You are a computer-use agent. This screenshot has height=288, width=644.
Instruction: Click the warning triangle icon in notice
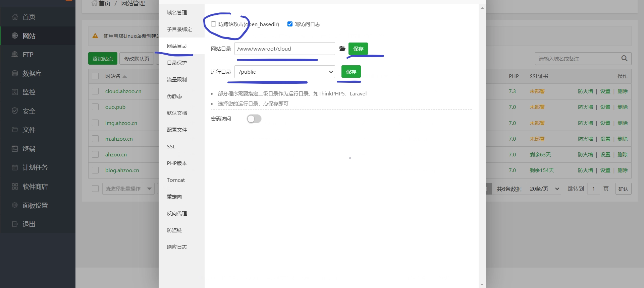tap(95, 36)
